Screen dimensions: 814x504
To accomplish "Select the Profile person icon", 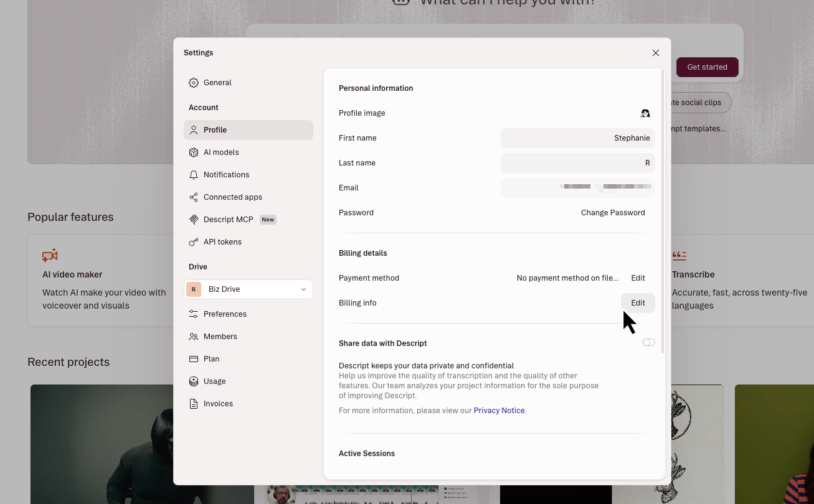I will tap(194, 130).
